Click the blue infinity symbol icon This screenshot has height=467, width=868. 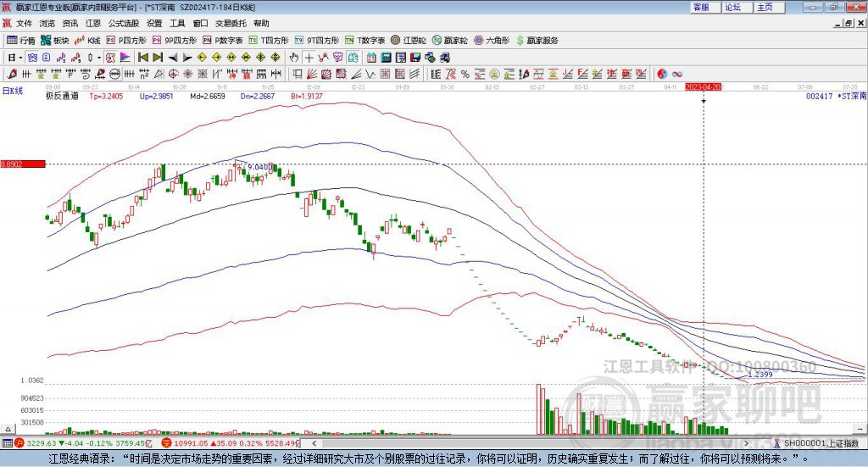click(676, 74)
